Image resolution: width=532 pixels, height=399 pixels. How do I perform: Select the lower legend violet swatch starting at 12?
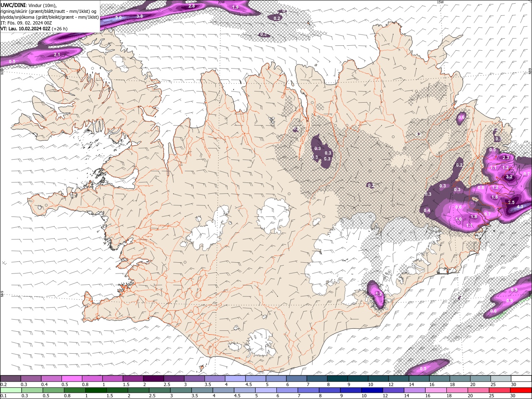coord(393,390)
